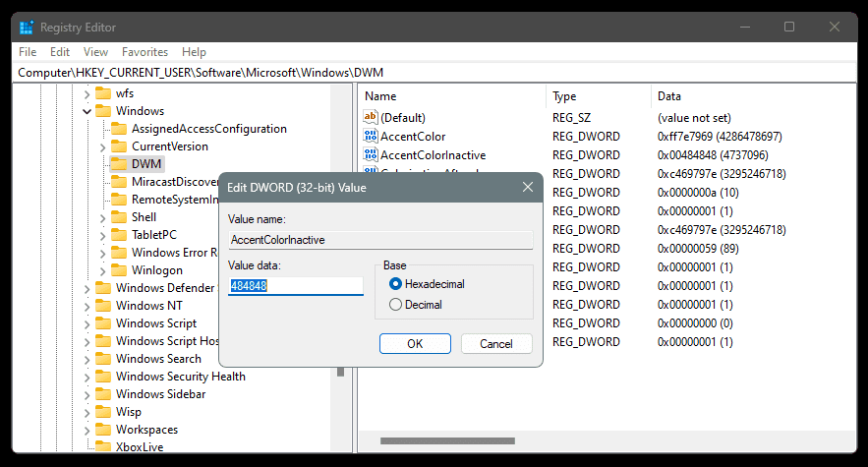Image resolution: width=868 pixels, height=467 pixels.
Task: Click the 0x0000000a (10) data cell
Action: click(698, 193)
